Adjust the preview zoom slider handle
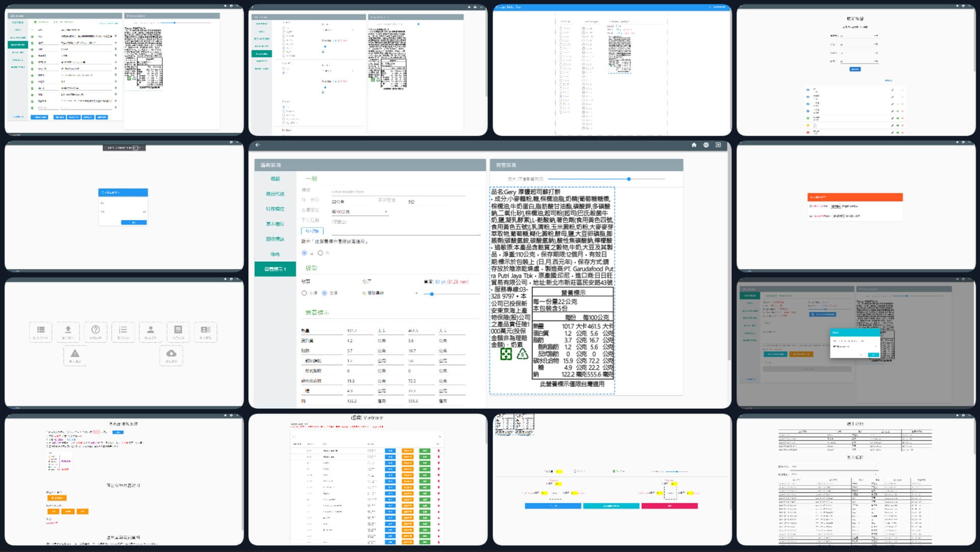This screenshot has width=980, height=552. click(x=629, y=179)
